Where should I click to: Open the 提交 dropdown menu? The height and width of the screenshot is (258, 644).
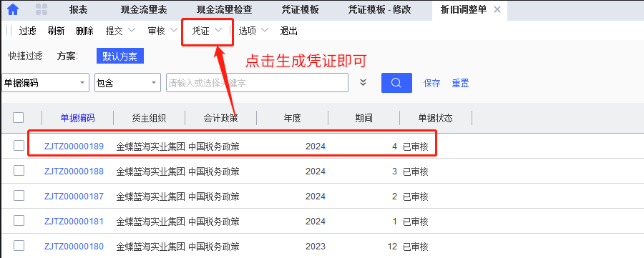pyautogui.click(x=120, y=31)
